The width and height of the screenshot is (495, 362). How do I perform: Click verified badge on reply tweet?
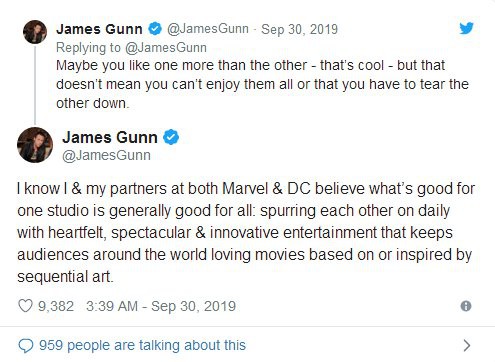(x=155, y=29)
